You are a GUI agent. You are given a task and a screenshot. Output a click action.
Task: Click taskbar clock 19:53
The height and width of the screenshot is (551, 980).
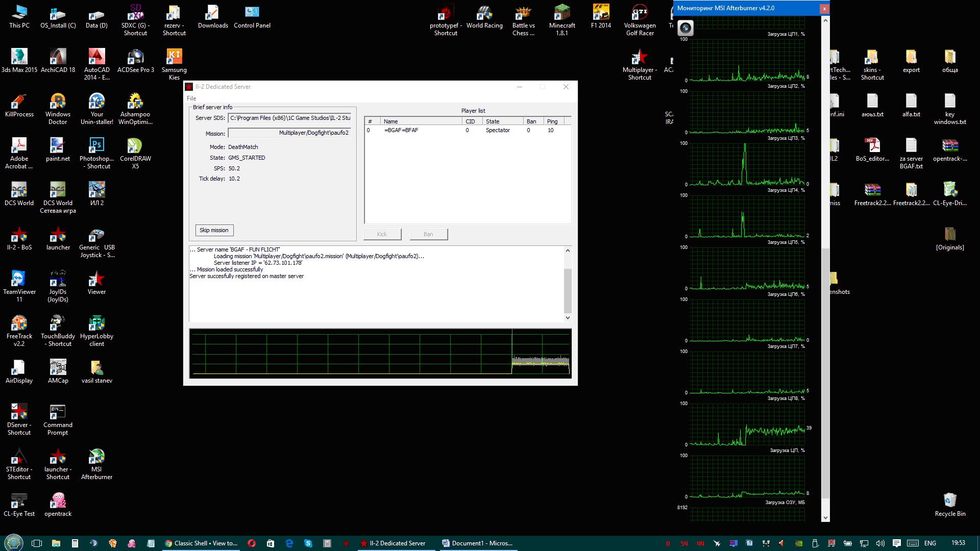point(958,543)
